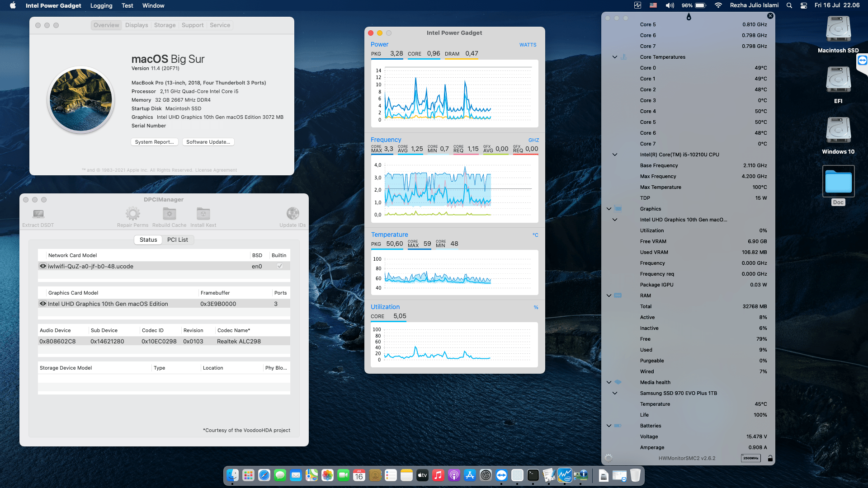
Task: Click Intel Power Gadget icon in Dock
Action: coord(565,475)
